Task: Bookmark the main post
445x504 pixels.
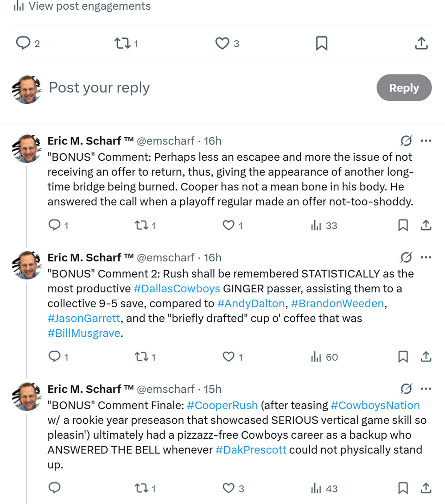Action: click(x=322, y=43)
